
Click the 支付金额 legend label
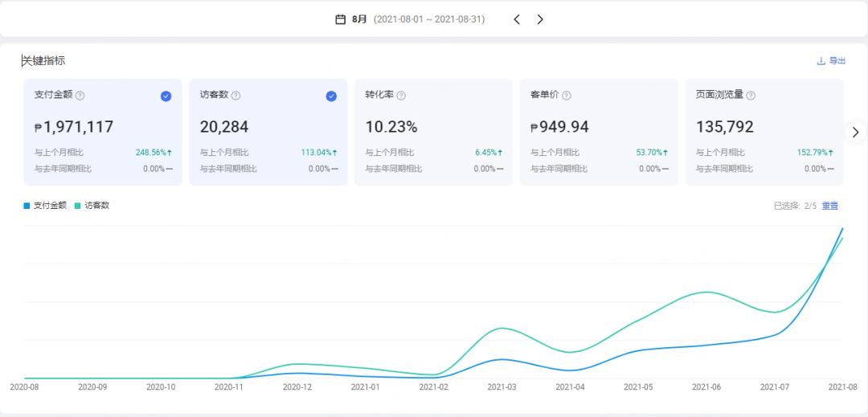[x=50, y=205]
